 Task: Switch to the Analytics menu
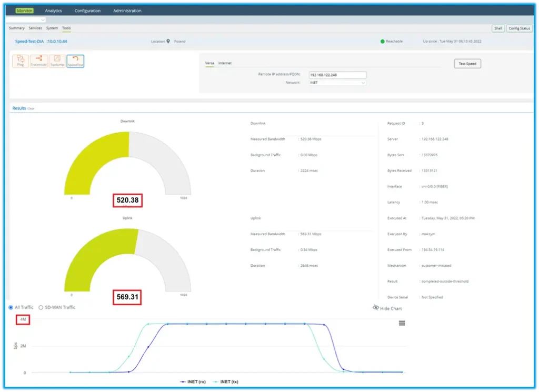53,11
